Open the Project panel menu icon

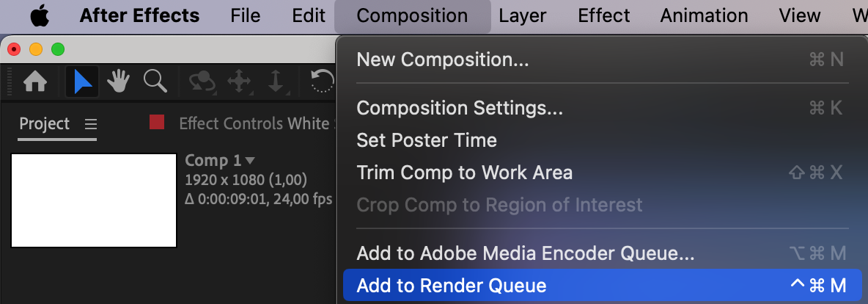point(90,123)
